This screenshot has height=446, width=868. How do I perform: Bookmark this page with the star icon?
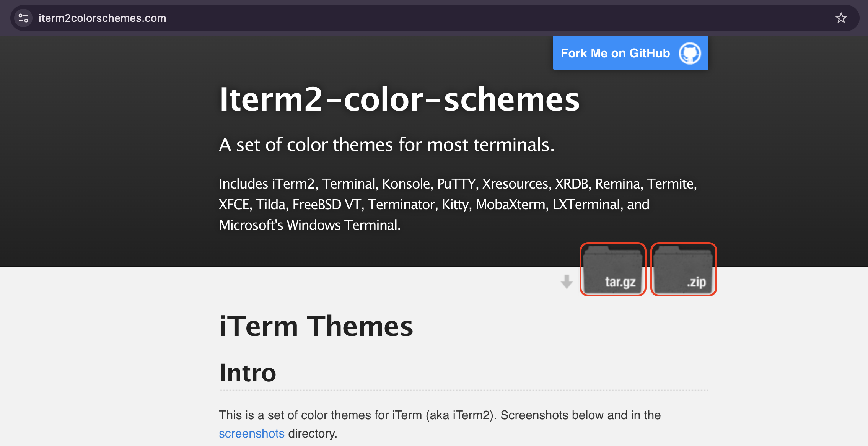point(841,18)
